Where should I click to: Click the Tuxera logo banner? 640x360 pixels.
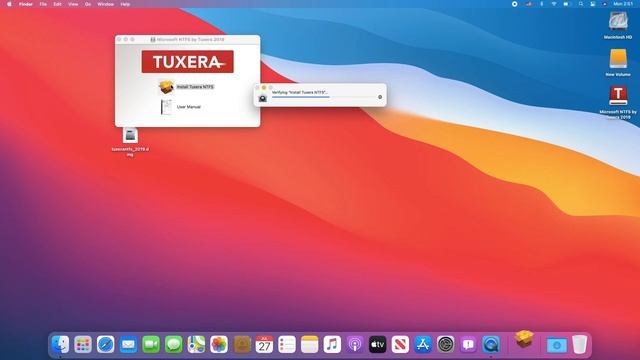[188, 62]
